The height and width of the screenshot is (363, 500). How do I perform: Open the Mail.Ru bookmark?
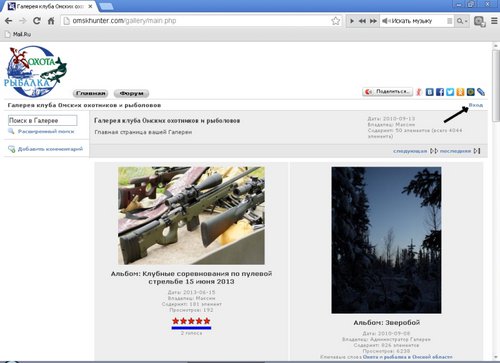click(x=18, y=34)
